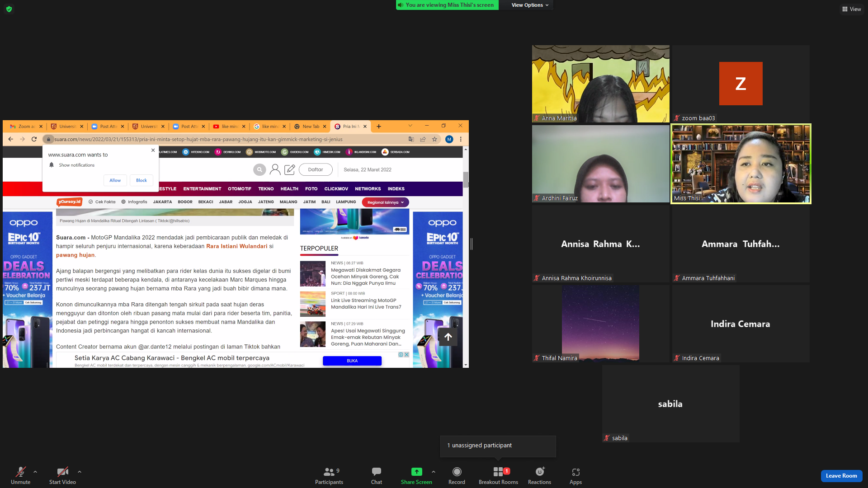Allow suara.com notifications
Viewport: 868px width, 488px height.
point(115,180)
